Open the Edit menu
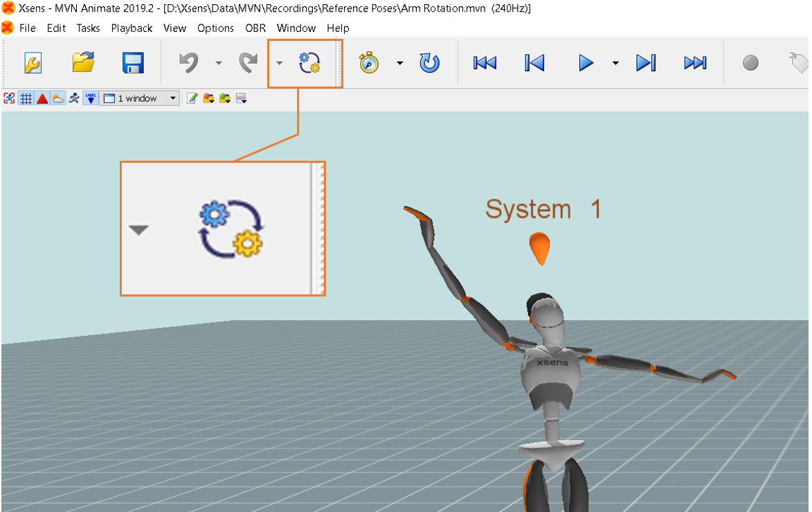This screenshot has width=812, height=512. pyautogui.click(x=56, y=28)
